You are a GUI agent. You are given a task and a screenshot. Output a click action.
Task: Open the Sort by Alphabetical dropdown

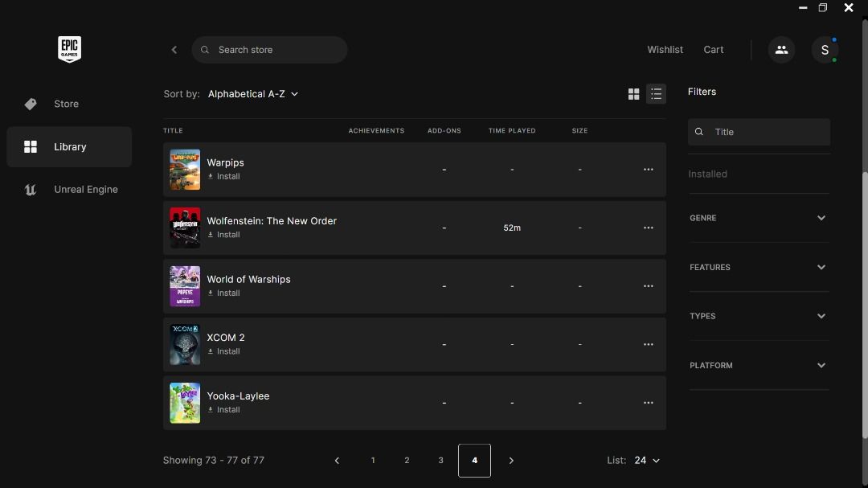pos(253,94)
